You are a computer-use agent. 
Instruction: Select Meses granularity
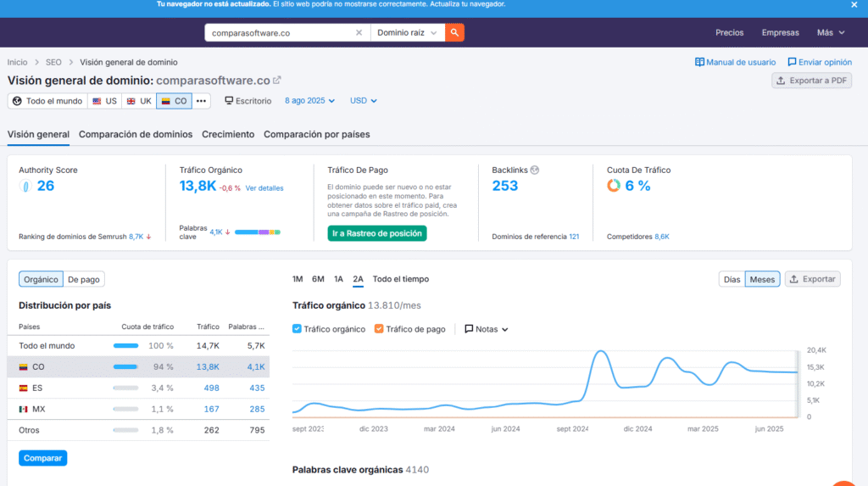pos(762,279)
